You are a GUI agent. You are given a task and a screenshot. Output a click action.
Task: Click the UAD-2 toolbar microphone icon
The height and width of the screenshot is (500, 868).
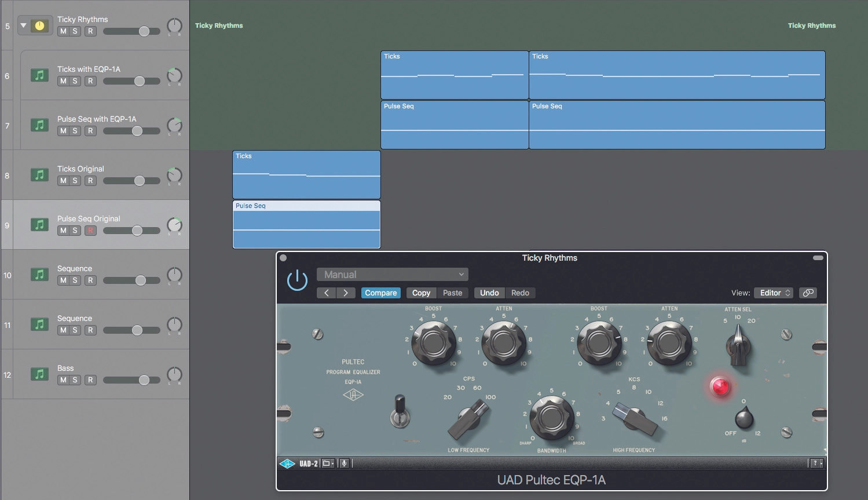coord(344,463)
